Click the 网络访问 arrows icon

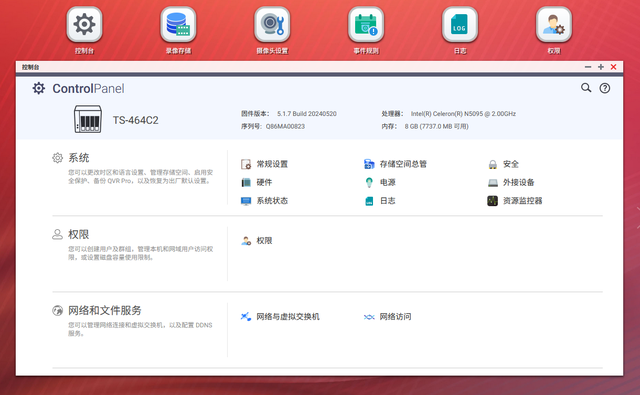(x=369, y=317)
